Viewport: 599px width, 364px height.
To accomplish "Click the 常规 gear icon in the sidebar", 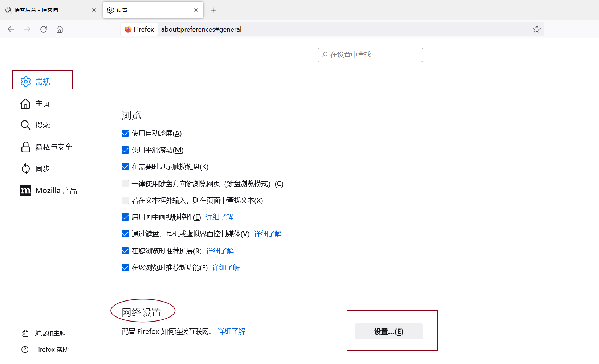I will pos(26,82).
